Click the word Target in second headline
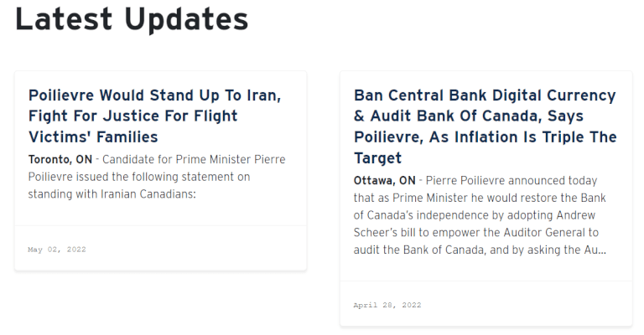Screen dimensions: 644x335 coord(377,158)
